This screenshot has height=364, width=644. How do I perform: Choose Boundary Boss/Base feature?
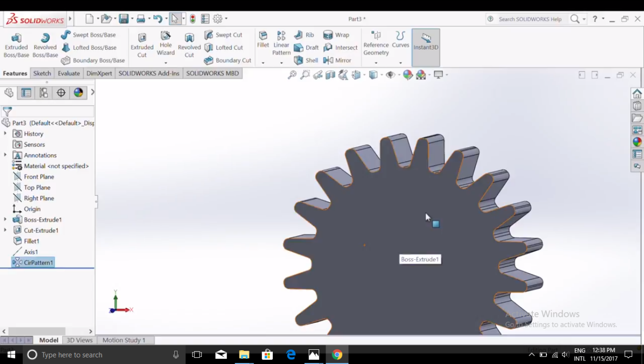pyautogui.click(x=92, y=60)
